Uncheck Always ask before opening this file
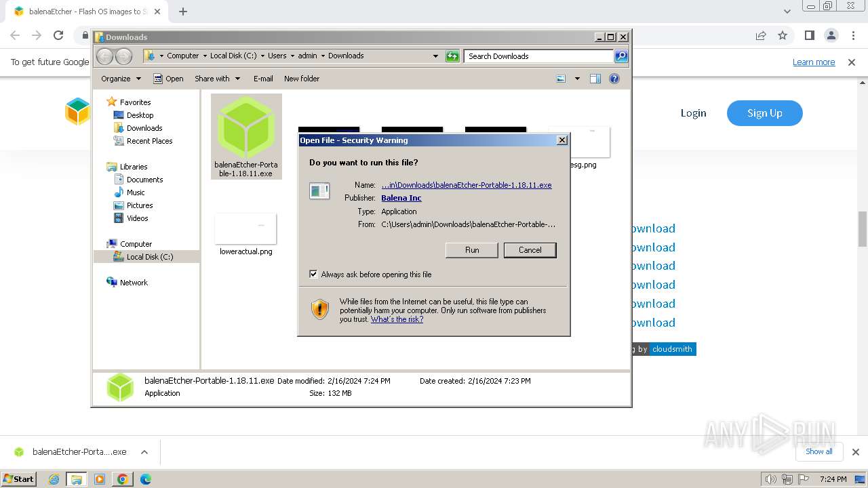The height and width of the screenshot is (488, 868). click(x=313, y=274)
